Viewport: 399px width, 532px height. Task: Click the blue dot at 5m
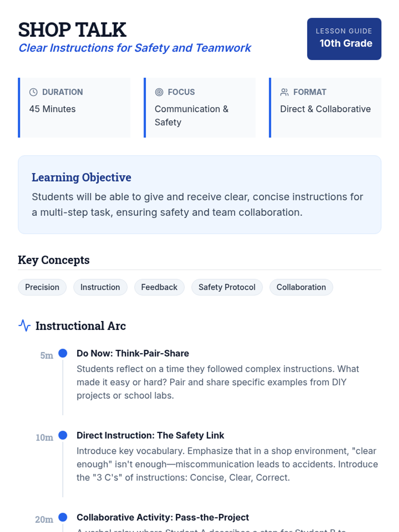click(x=63, y=353)
